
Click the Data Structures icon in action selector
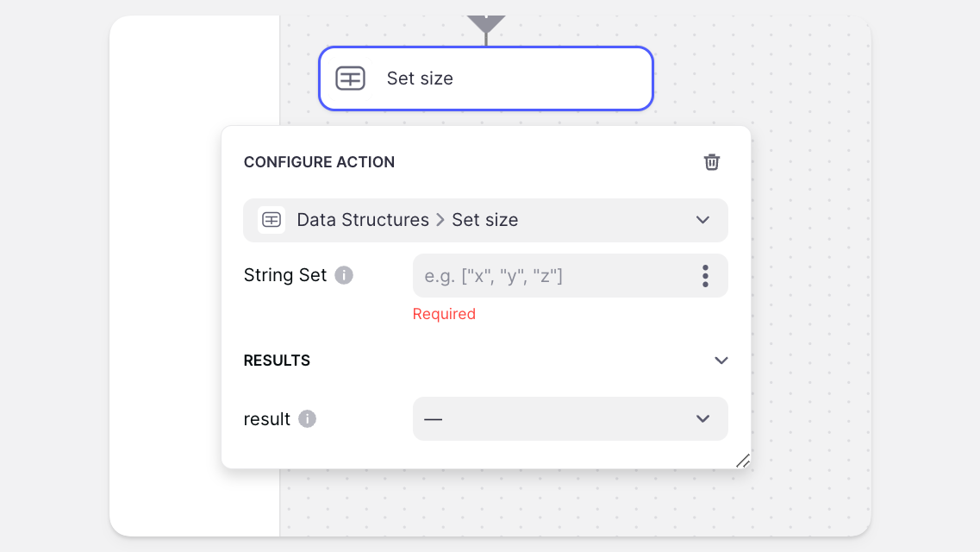tap(272, 220)
